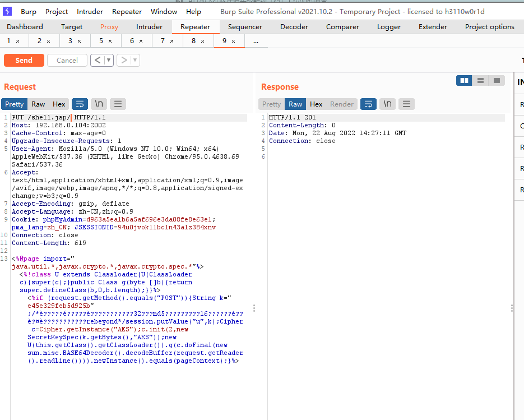Select Render view in Response panel
The width and height of the screenshot is (524, 420).
pos(341,104)
